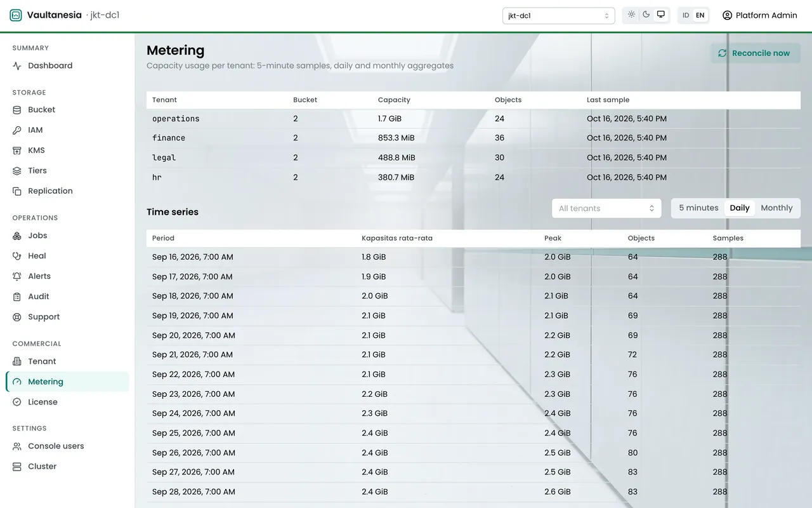The width and height of the screenshot is (812, 508).
Task: Click the Tiers layers icon
Action: pos(17,171)
